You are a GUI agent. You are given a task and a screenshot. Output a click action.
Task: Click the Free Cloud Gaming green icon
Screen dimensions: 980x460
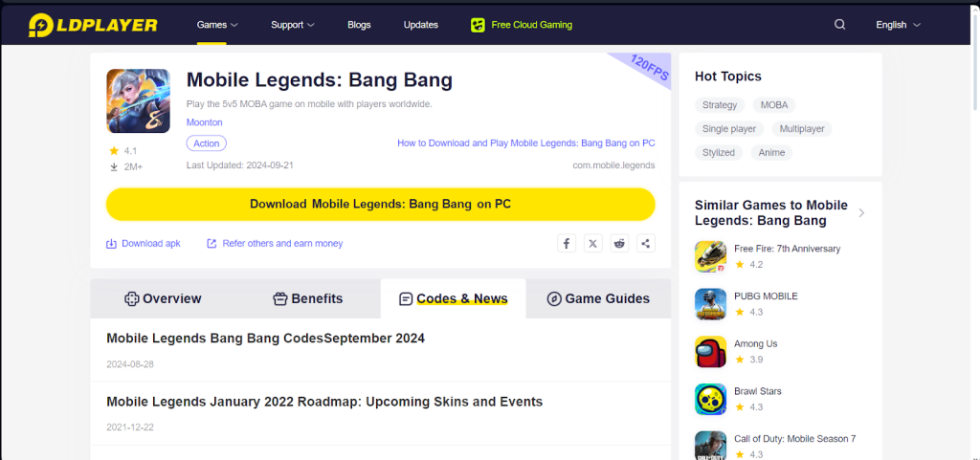point(478,25)
